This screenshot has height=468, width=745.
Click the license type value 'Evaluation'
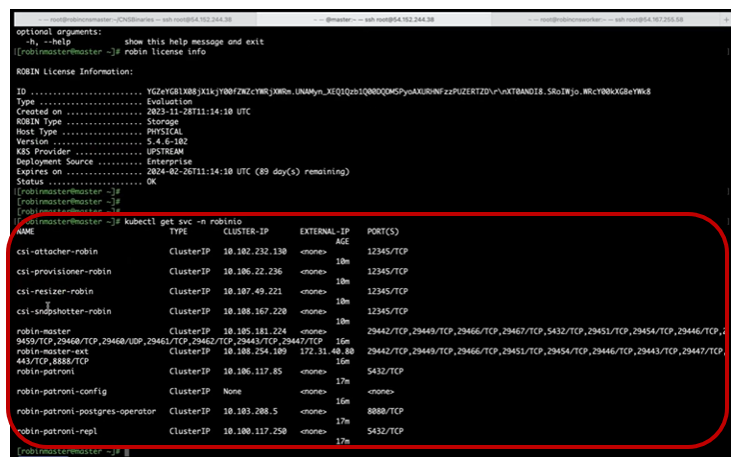click(169, 102)
